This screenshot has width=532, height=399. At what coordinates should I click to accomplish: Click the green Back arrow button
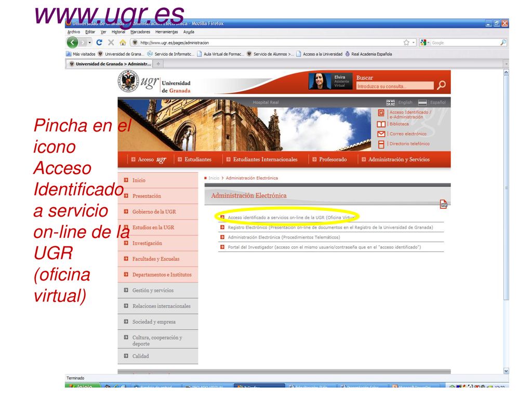[72, 43]
